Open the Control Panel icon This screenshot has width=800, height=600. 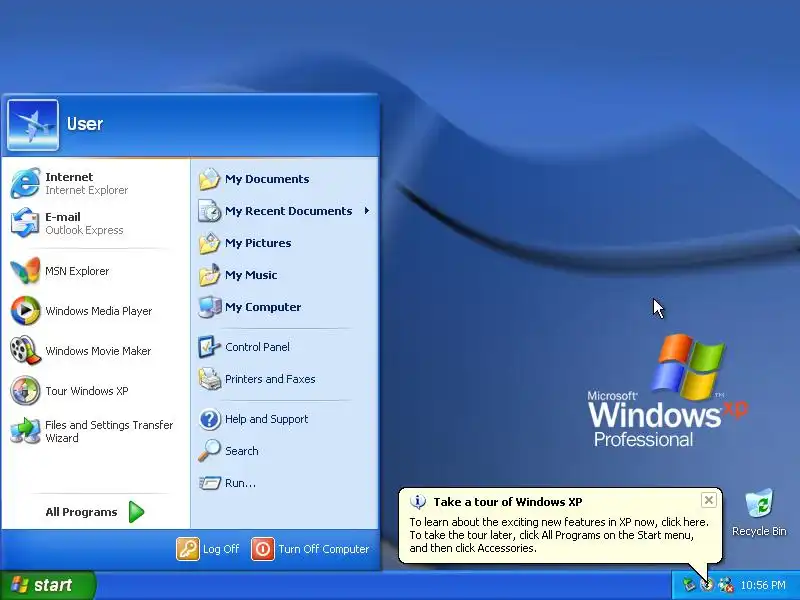click(x=209, y=347)
